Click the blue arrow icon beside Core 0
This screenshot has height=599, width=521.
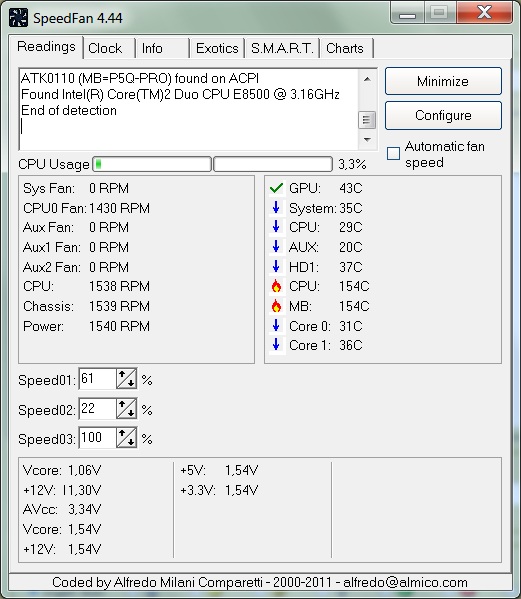coord(276,325)
